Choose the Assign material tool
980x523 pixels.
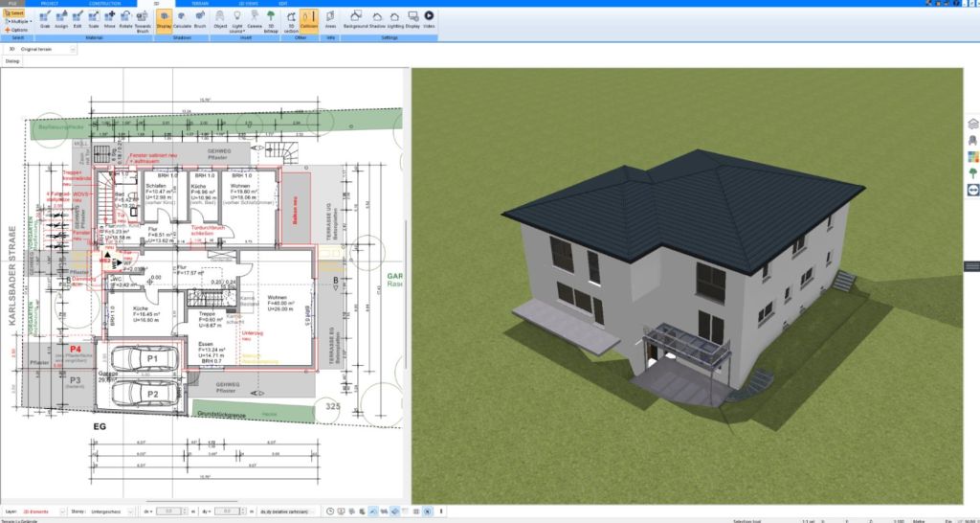click(x=61, y=19)
